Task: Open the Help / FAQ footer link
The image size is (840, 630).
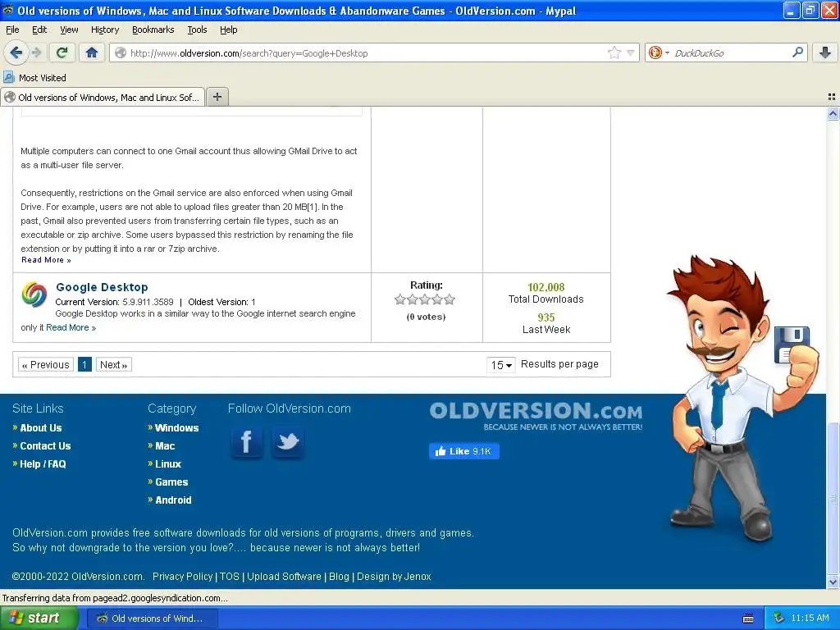Action: (x=43, y=464)
